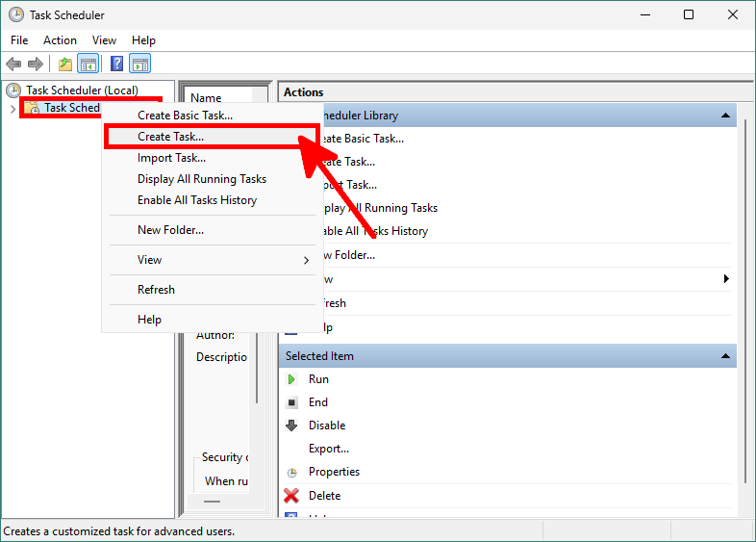756x542 pixels.
Task: Click the red Delete X icon
Action: [x=291, y=496]
